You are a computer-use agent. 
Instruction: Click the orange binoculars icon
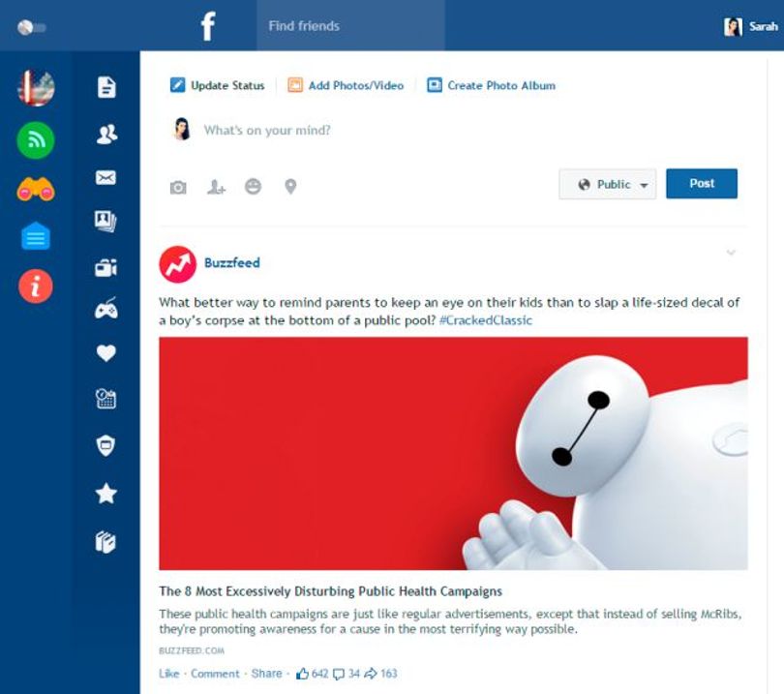(36, 190)
